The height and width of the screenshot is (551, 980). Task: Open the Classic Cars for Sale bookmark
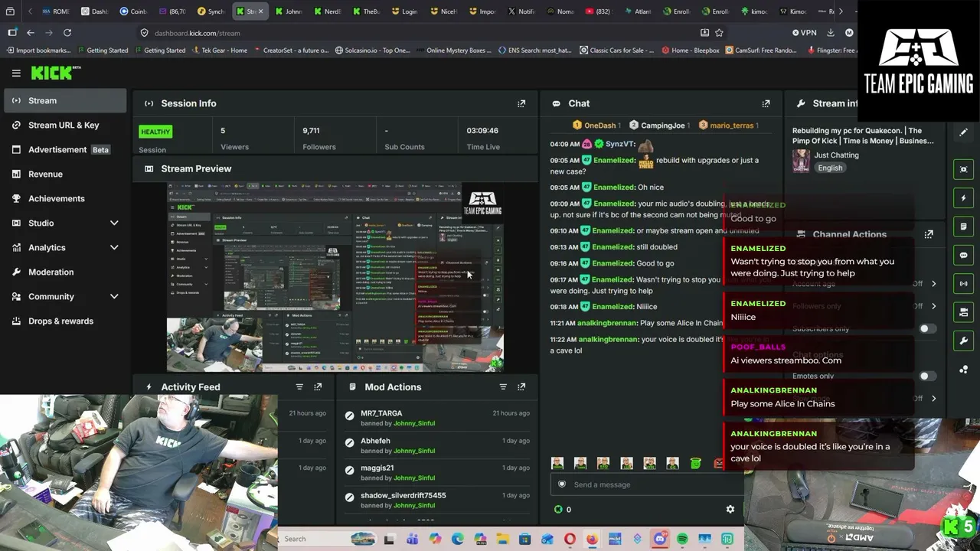616,51
